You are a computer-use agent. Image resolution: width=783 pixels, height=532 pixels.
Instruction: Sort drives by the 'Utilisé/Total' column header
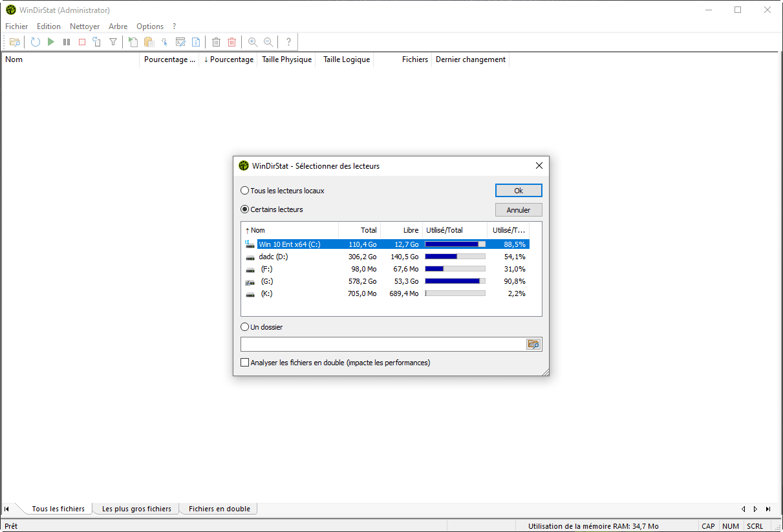pyautogui.click(x=454, y=230)
